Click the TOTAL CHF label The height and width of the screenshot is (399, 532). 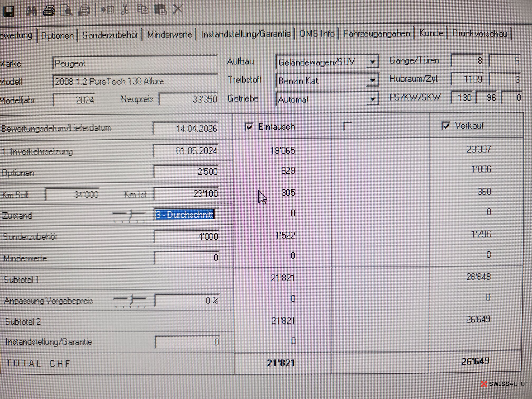coord(38,363)
